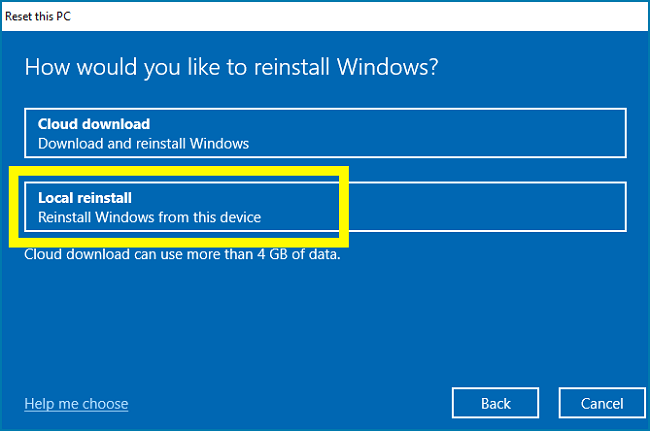Click empty blue space left of Back

[x=300, y=403]
